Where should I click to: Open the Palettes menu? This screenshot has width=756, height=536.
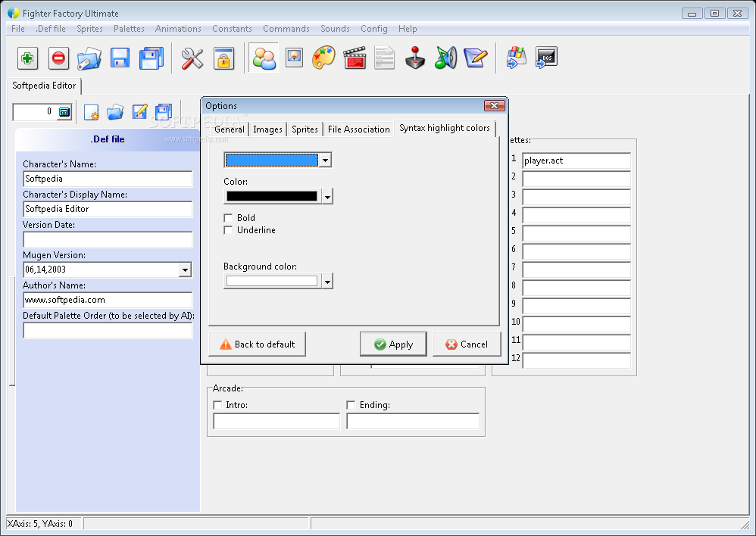[129, 29]
